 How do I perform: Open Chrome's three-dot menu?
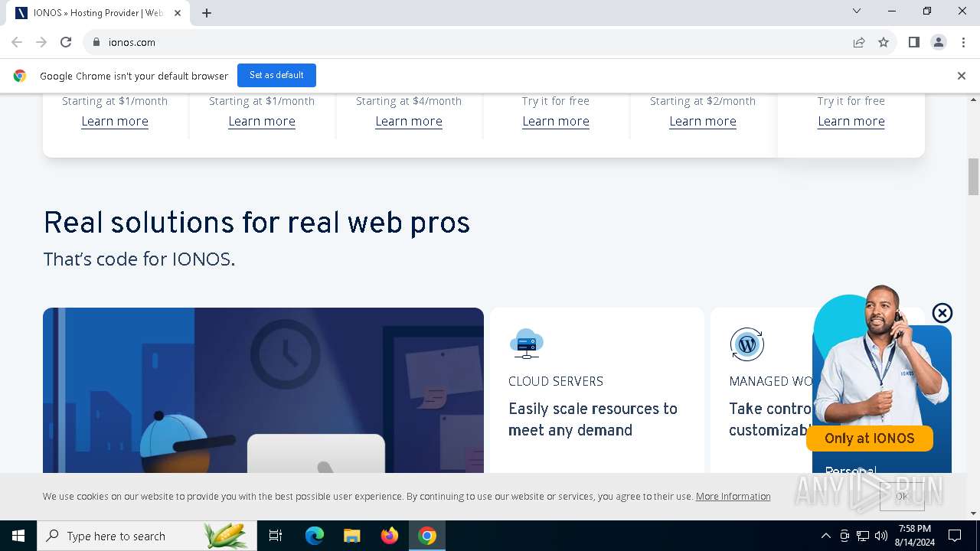point(963,42)
